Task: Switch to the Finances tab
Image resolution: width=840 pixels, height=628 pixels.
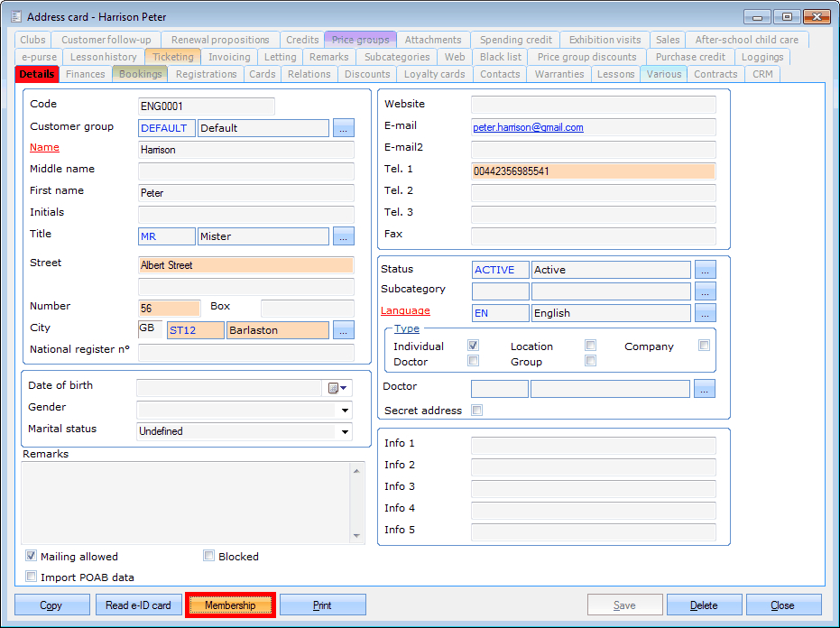Action: coord(86,74)
